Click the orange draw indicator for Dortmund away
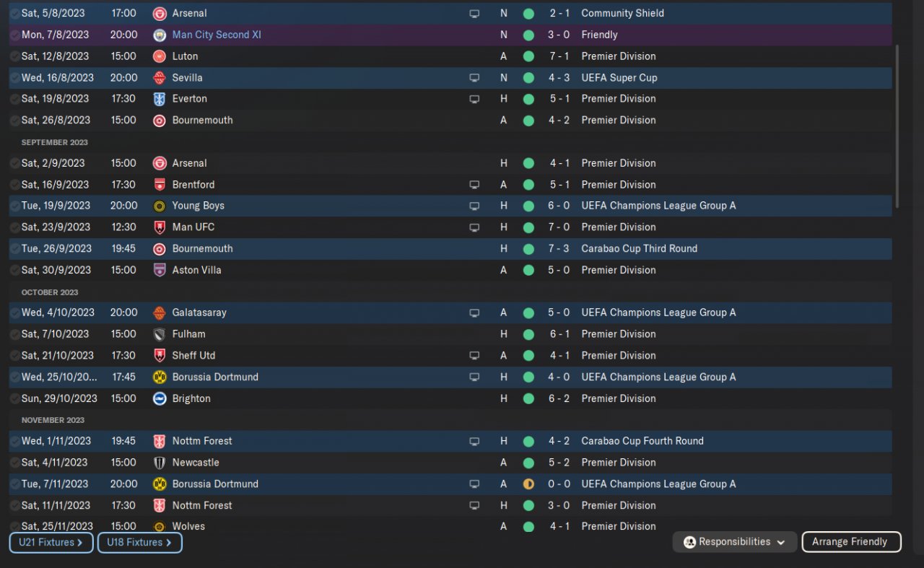This screenshot has width=924, height=568. point(528,484)
